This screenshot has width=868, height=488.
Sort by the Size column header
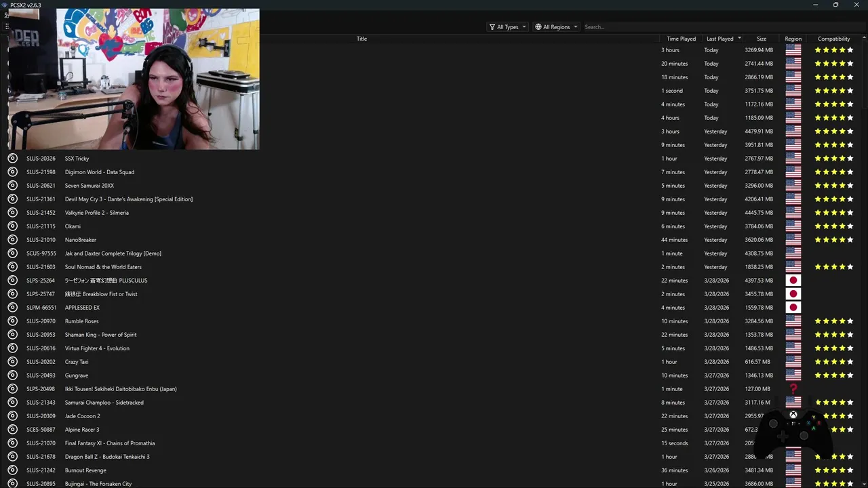coord(762,39)
